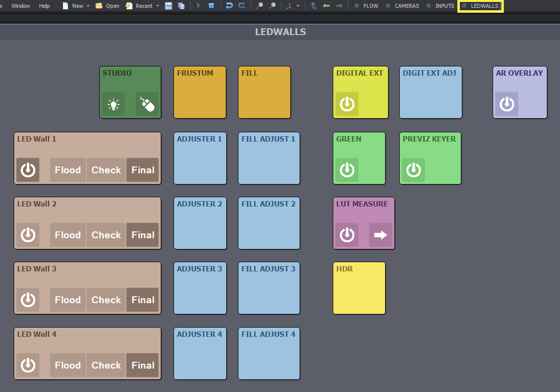Expand the Recent files dropdown

158,6
